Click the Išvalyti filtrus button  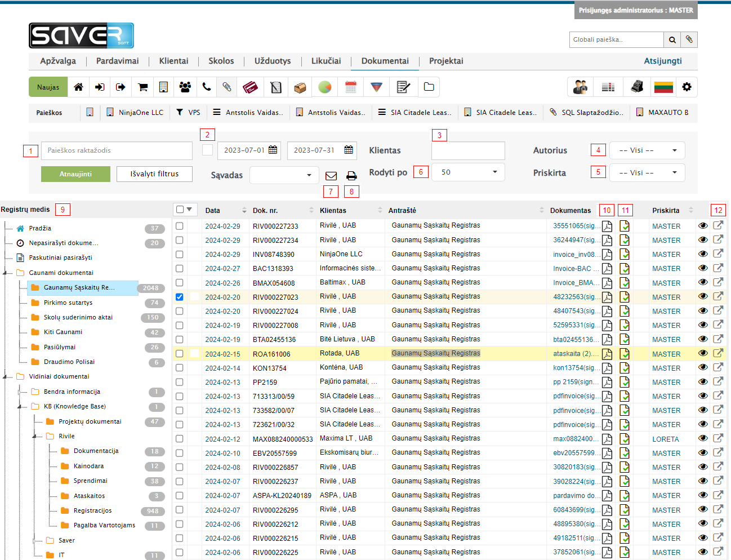154,174
